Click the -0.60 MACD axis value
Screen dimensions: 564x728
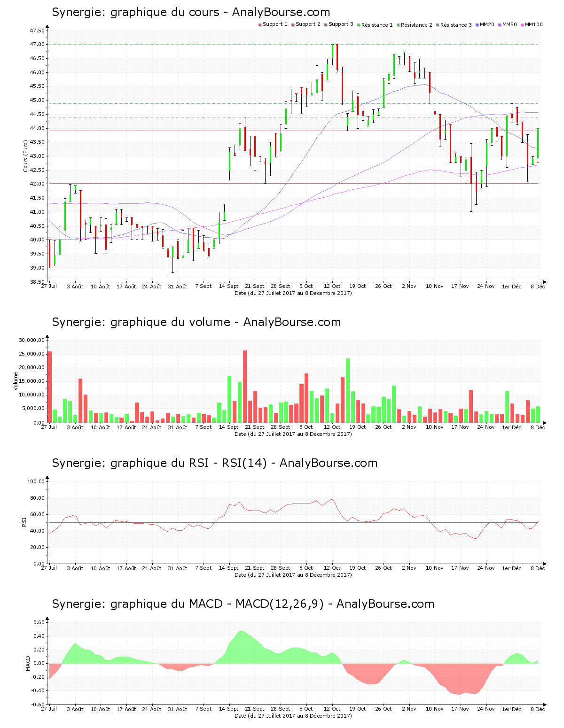(38, 705)
